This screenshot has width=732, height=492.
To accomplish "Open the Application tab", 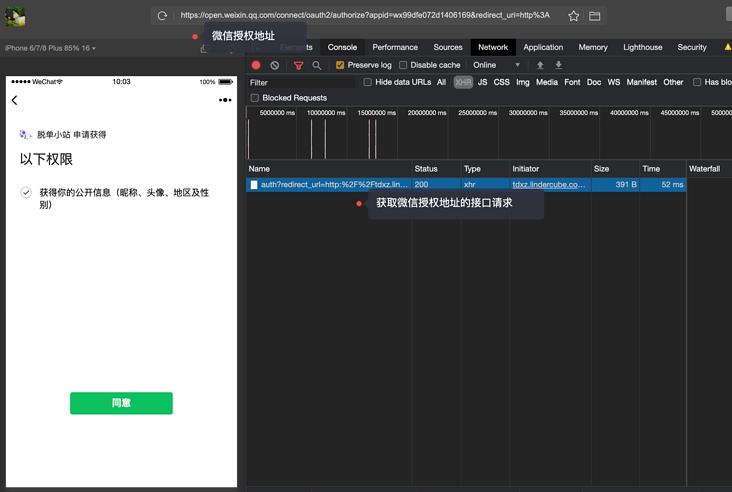I will (x=543, y=47).
